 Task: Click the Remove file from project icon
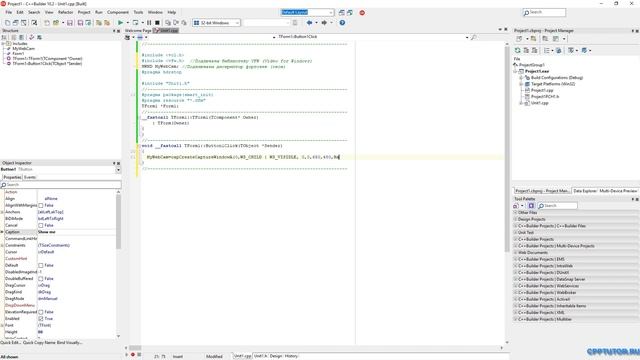point(107,23)
